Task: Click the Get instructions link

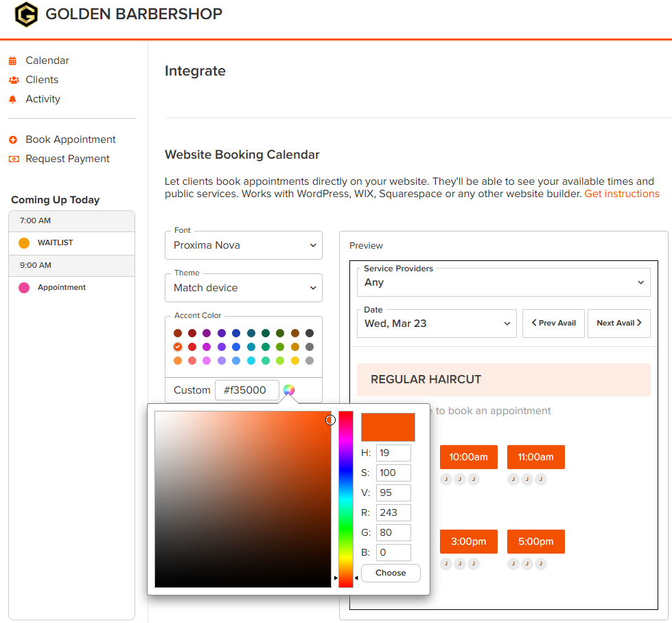Action: pyautogui.click(x=622, y=194)
